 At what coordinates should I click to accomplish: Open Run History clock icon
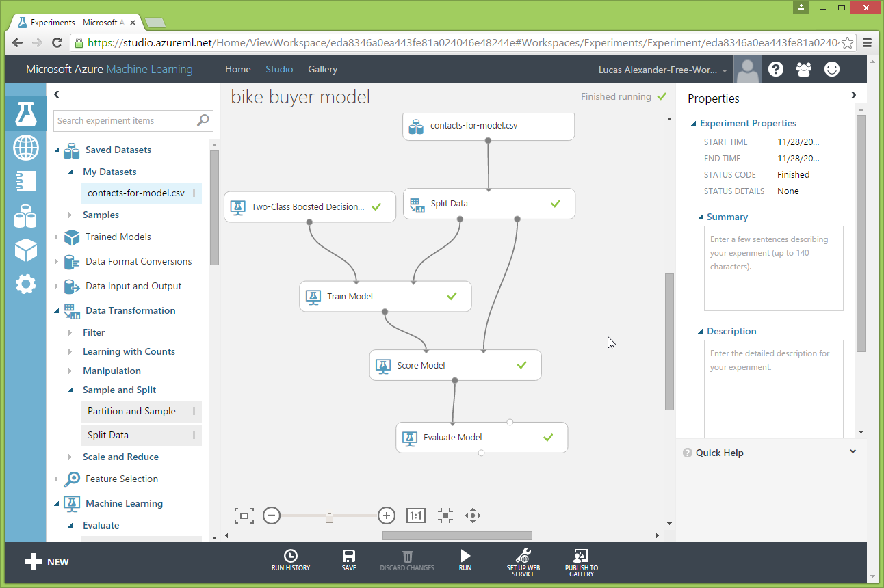[x=291, y=556]
